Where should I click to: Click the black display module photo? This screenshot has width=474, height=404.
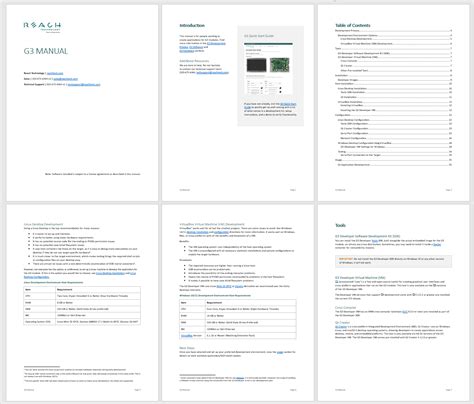(x=256, y=65)
